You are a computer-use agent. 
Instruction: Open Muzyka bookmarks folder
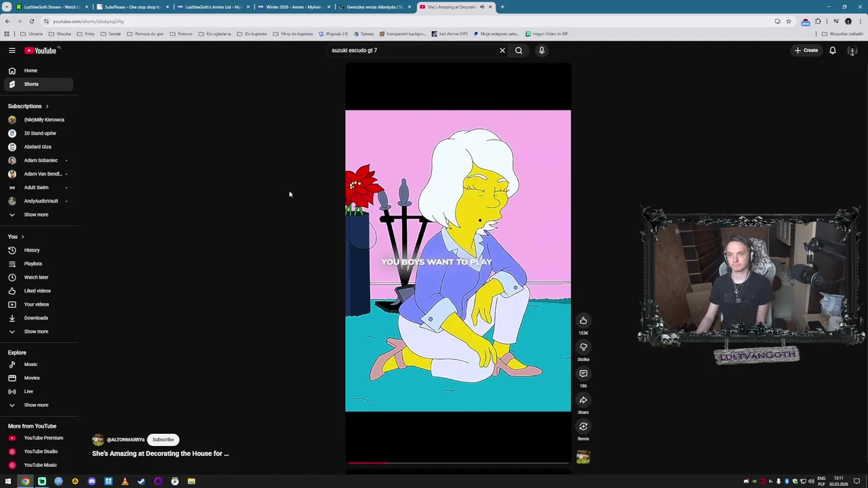pyautogui.click(x=60, y=34)
